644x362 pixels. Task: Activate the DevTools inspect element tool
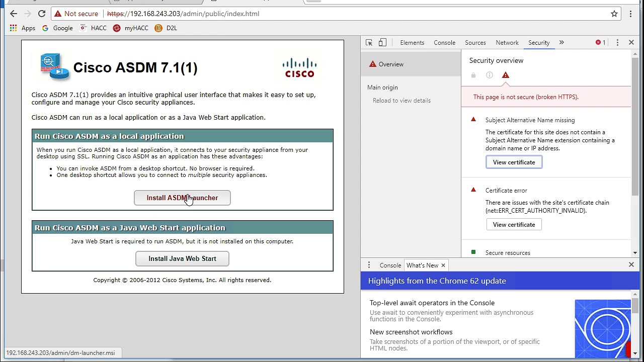pyautogui.click(x=369, y=43)
